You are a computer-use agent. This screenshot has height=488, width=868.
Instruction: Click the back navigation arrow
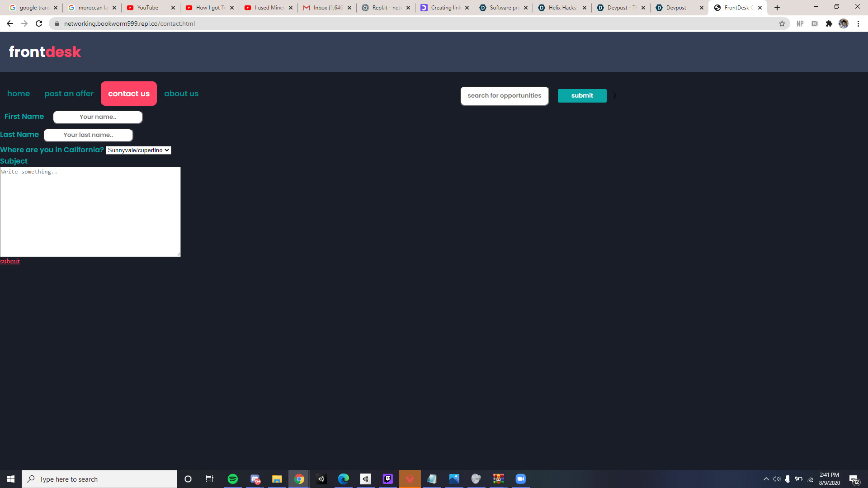(x=10, y=23)
